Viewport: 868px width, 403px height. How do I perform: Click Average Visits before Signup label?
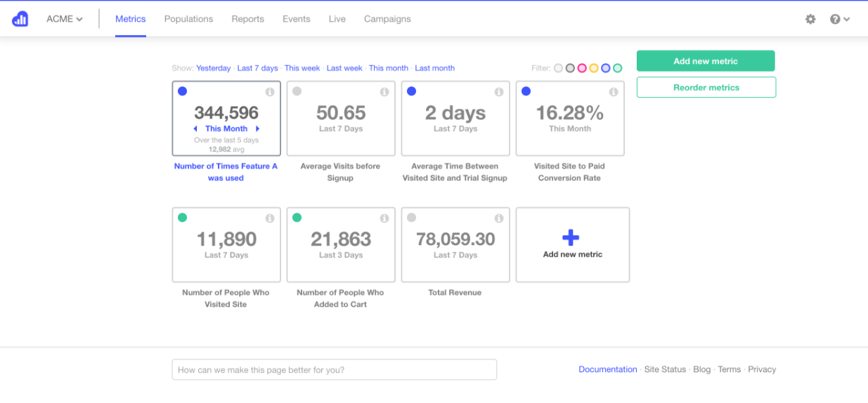point(340,172)
